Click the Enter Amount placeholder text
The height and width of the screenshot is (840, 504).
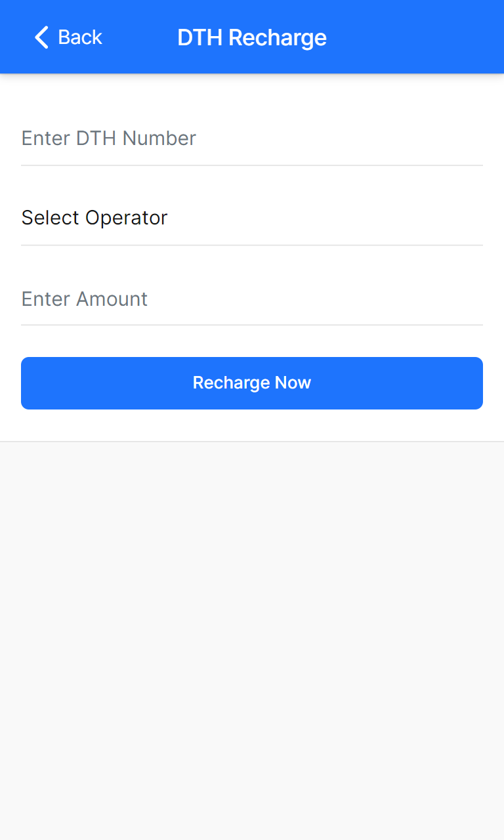tap(85, 299)
